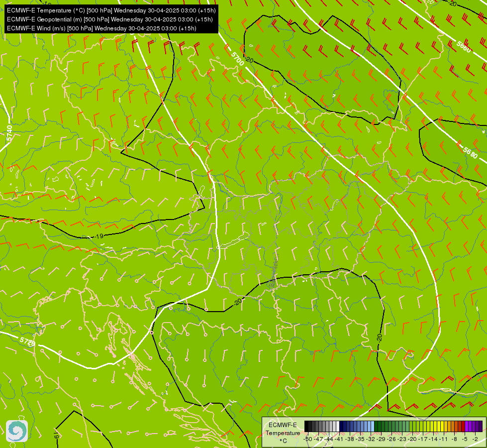The width and height of the screenshot is (487, 448).
Task: Click the -35 legend value
Action: click(360, 439)
